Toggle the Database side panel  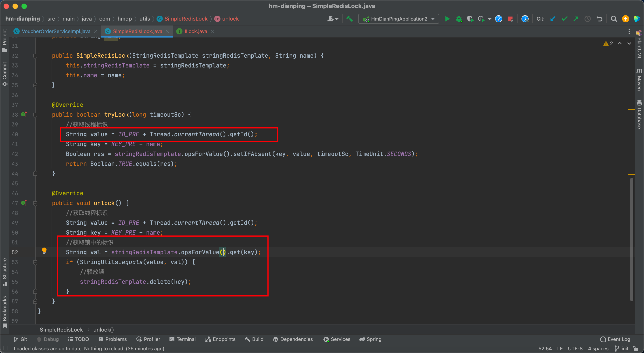pyautogui.click(x=639, y=114)
